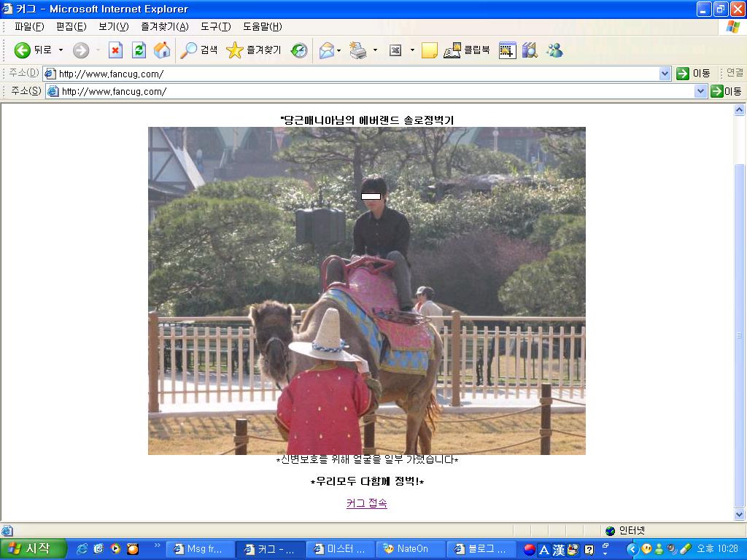Open the 도구(T) menu
Image resolution: width=747 pixels, height=560 pixels.
click(x=215, y=27)
